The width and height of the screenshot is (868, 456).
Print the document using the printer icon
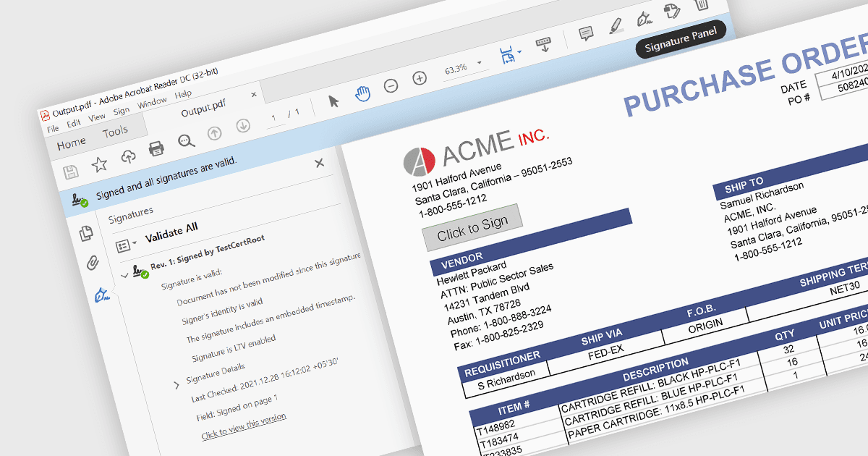(156, 149)
